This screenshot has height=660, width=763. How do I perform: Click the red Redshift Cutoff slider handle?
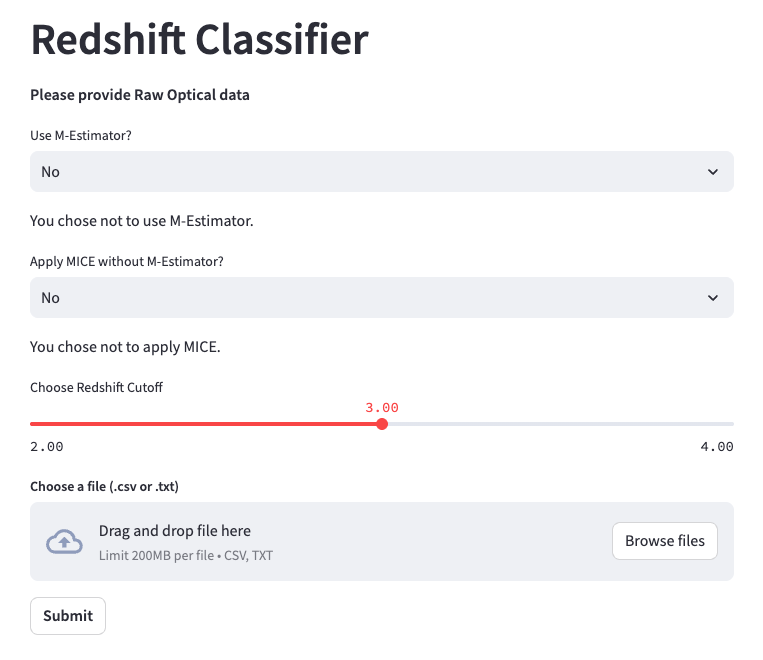pyautogui.click(x=382, y=424)
